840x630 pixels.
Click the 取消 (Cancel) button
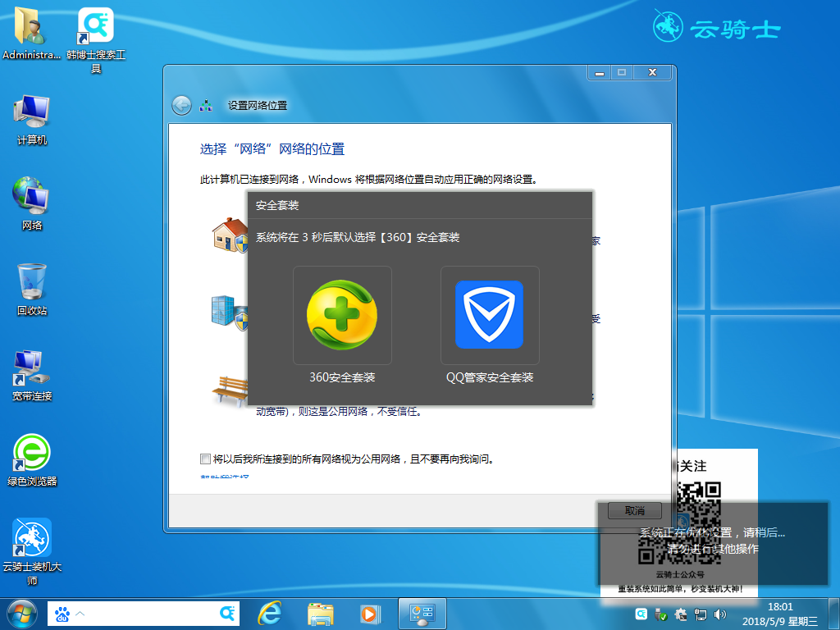(x=634, y=510)
